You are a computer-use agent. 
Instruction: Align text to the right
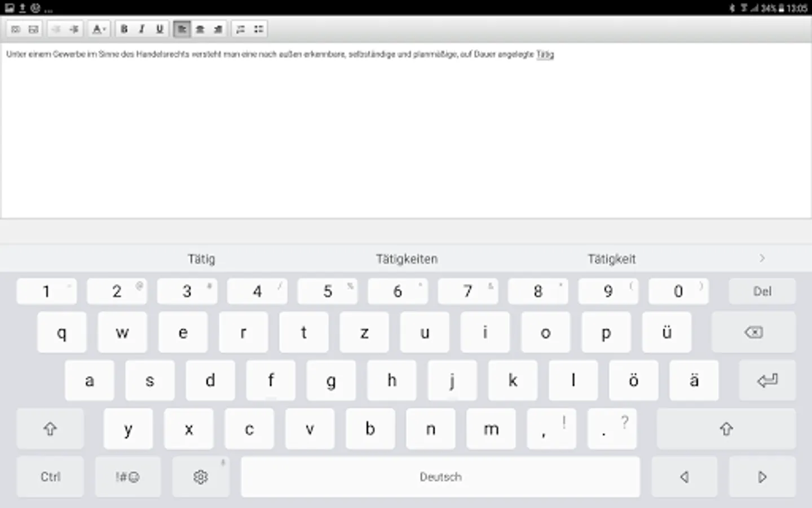tap(218, 29)
